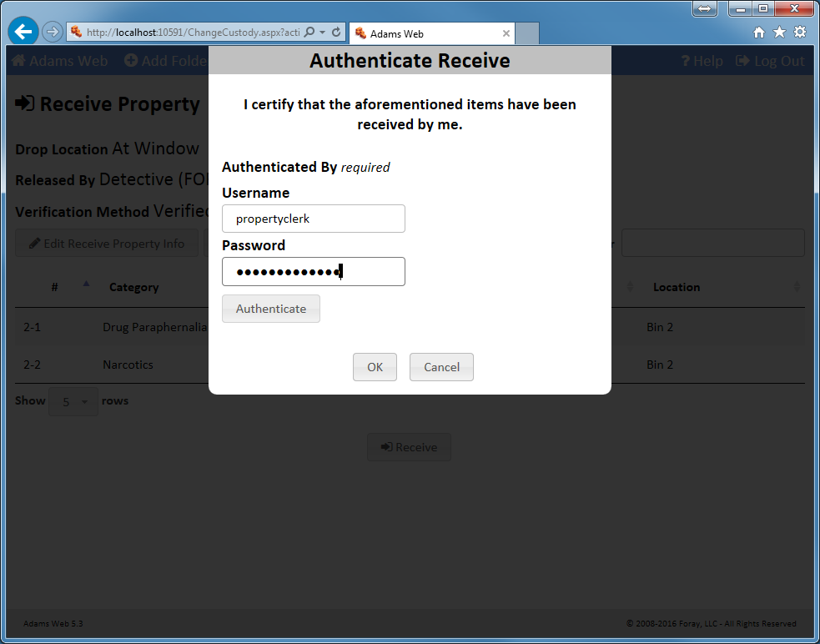
Task: Click the browser Forward arrow button
Action: pyautogui.click(x=53, y=33)
